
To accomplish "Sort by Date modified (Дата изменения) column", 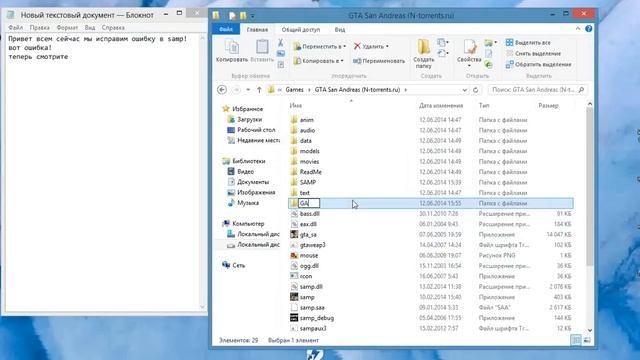I will (441, 105).
